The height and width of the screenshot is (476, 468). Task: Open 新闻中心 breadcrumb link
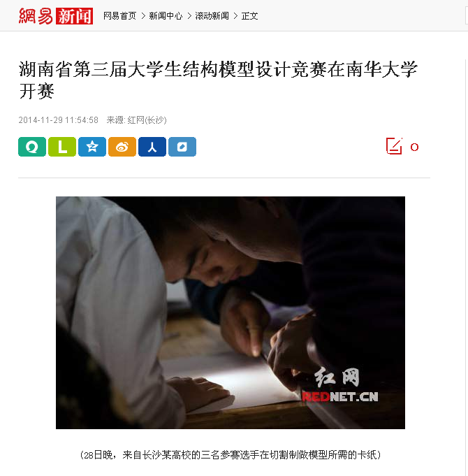pyautogui.click(x=166, y=16)
